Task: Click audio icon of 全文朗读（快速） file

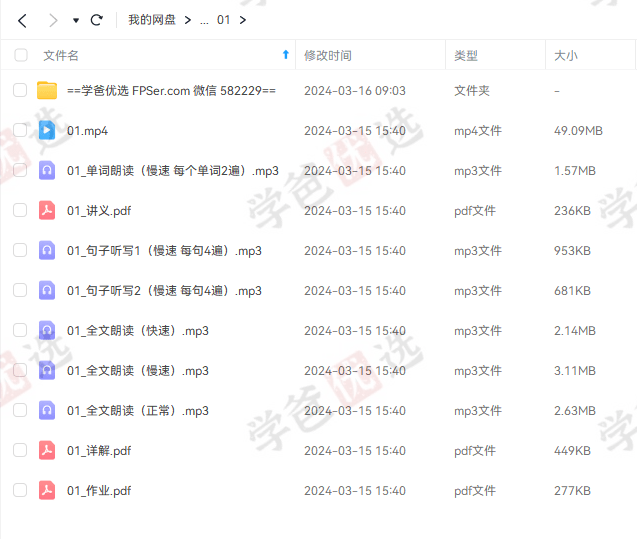Action: pos(47,330)
